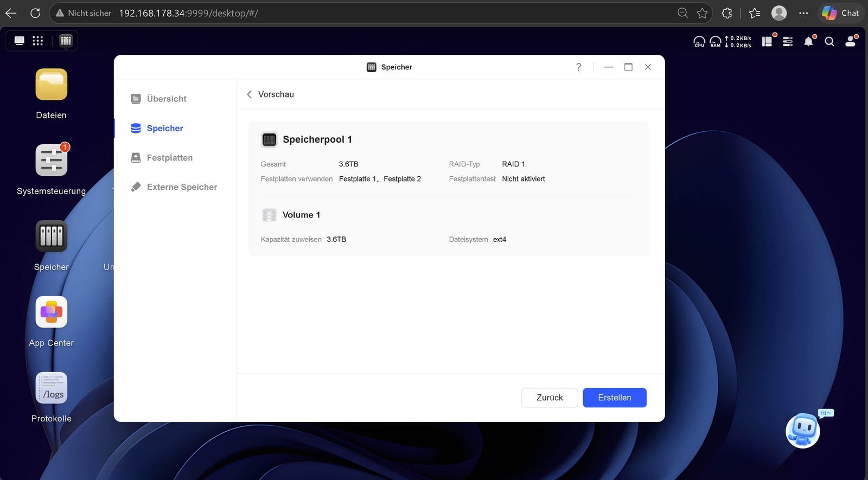Check the RAM usage indicator
This screenshot has height=480, width=868.
(716, 41)
